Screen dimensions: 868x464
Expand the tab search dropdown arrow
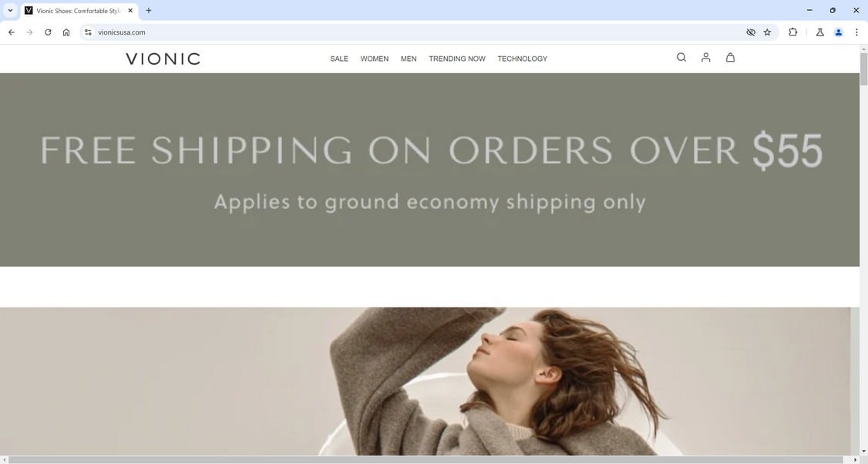pyautogui.click(x=10, y=11)
